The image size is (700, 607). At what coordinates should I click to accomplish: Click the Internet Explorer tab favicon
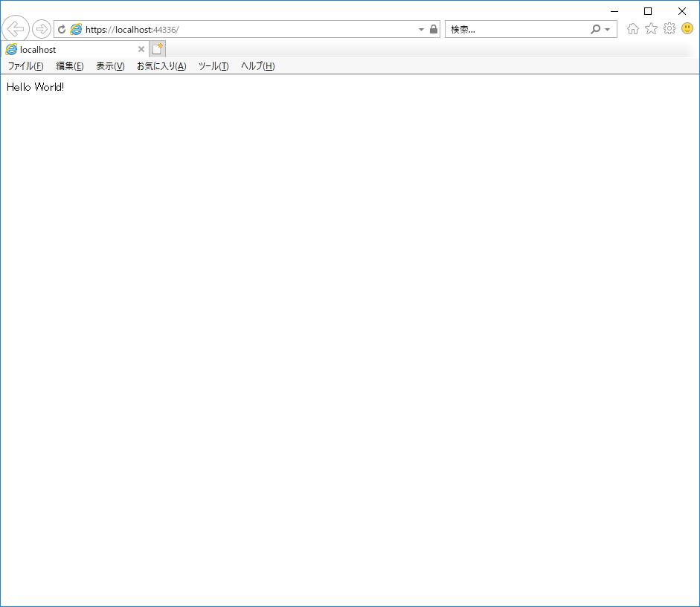(x=10, y=49)
